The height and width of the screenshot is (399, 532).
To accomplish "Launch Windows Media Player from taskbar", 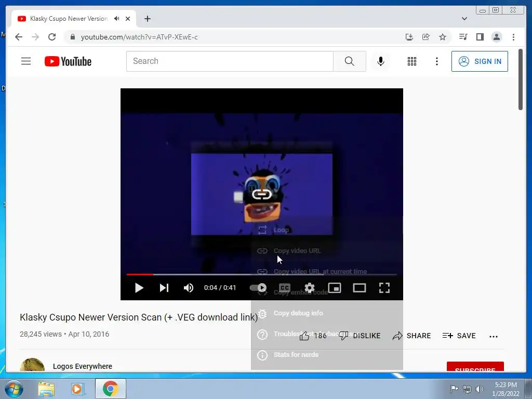I will 77,389.
